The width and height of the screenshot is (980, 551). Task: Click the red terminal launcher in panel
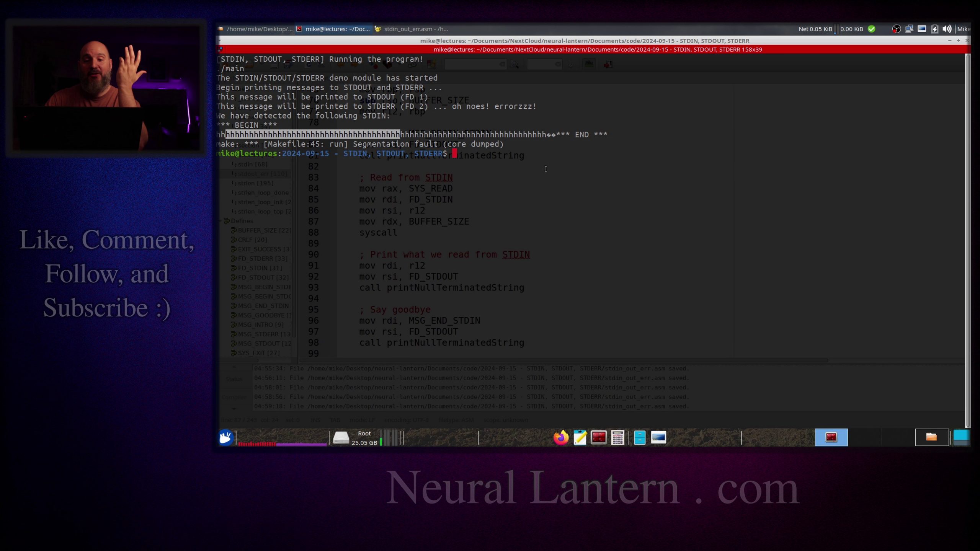[599, 437]
